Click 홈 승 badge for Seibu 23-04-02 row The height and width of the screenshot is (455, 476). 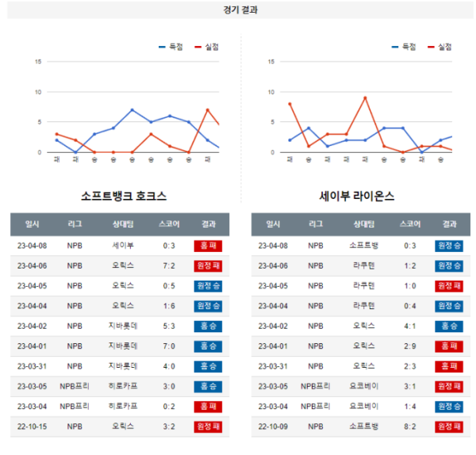click(449, 327)
